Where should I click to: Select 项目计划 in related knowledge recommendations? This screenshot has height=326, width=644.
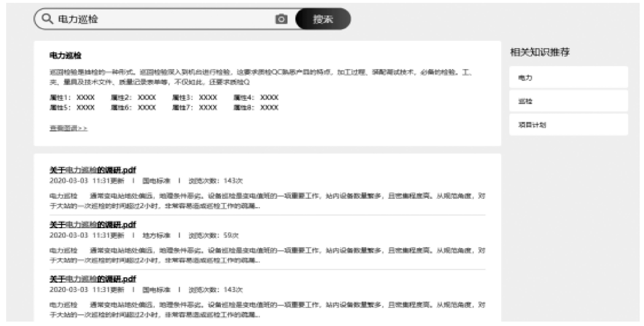[x=568, y=125]
